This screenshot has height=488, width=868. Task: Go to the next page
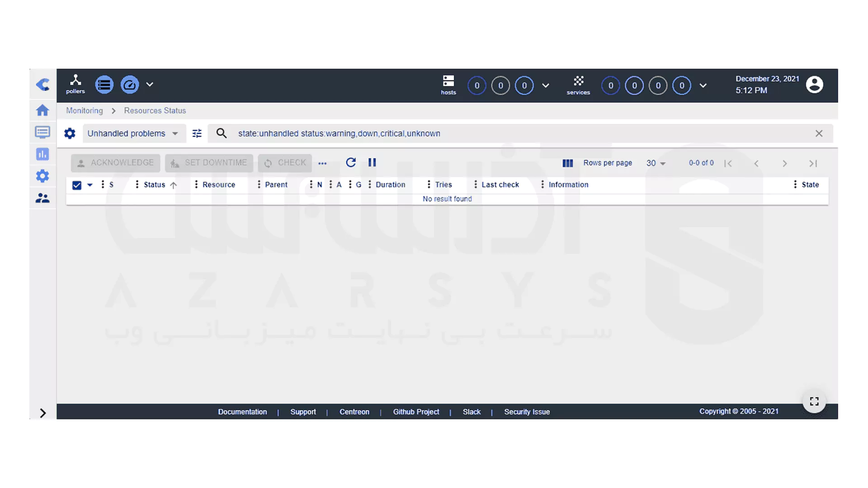(x=785, y=164)
